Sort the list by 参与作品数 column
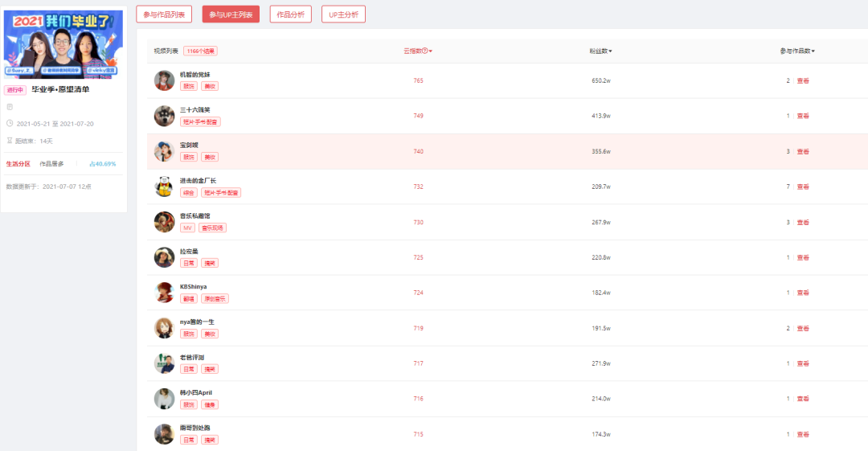This screenshot has width=868, height=451. pos(797,51)
